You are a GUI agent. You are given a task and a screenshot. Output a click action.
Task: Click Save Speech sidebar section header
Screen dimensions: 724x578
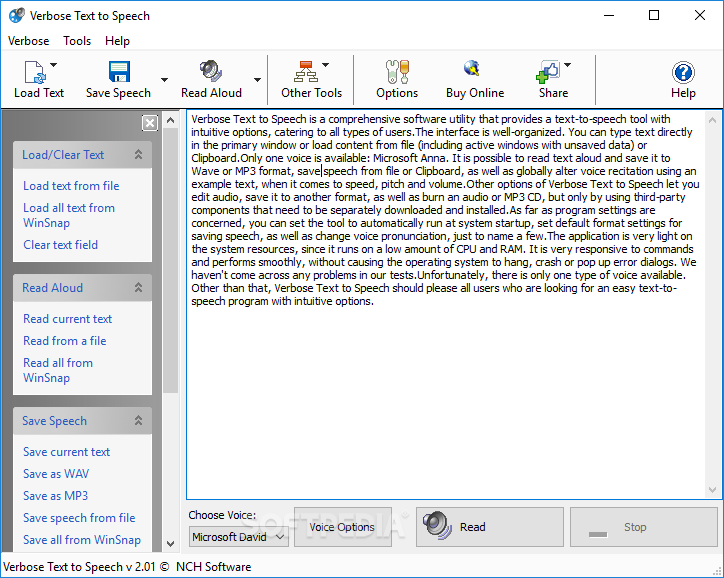click(x=83, y=421)
